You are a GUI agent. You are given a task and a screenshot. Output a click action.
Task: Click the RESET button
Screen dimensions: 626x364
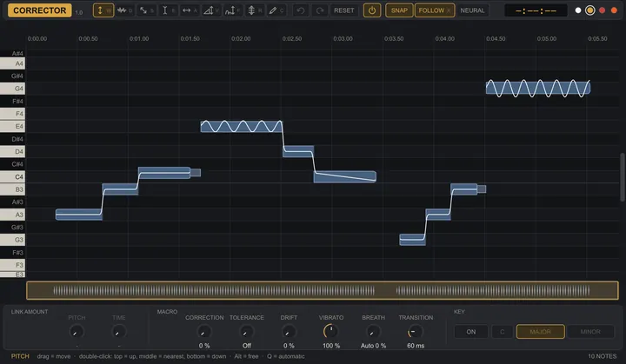pyautogui.click(x=344, y=10)
